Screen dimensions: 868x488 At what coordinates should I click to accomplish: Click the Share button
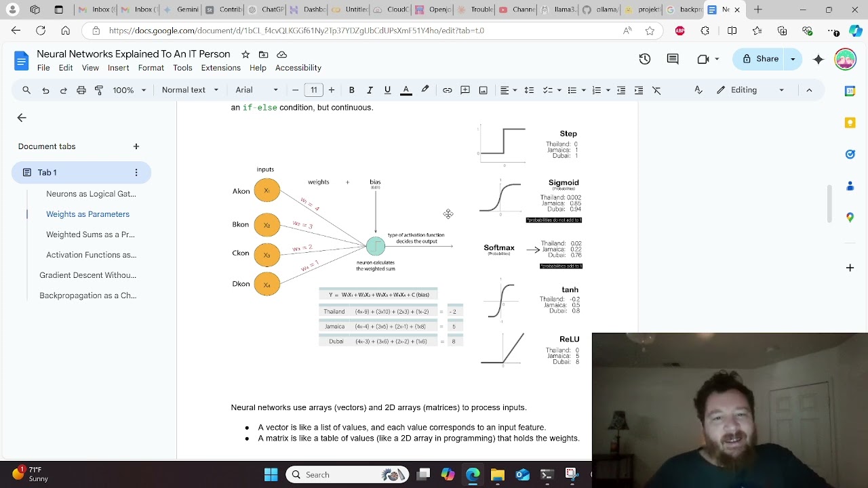[759, 59]
